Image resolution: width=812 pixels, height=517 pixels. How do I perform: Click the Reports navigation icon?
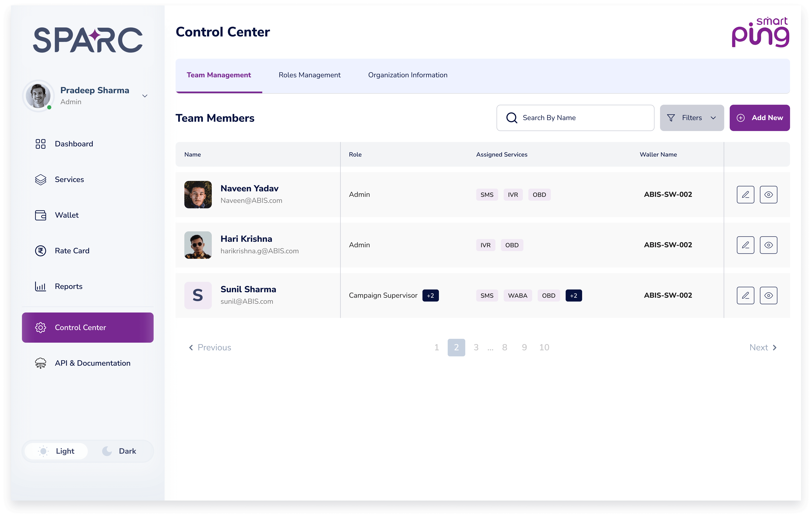pos(40,286)
